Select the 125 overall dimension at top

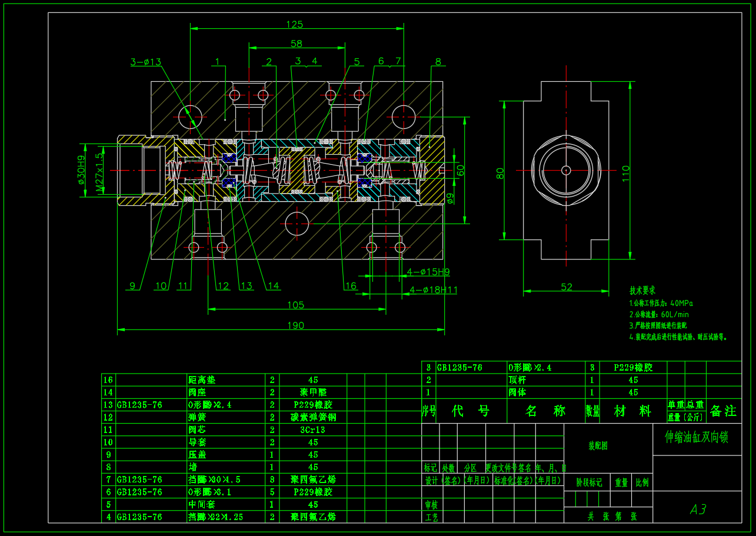coord(295,24)
